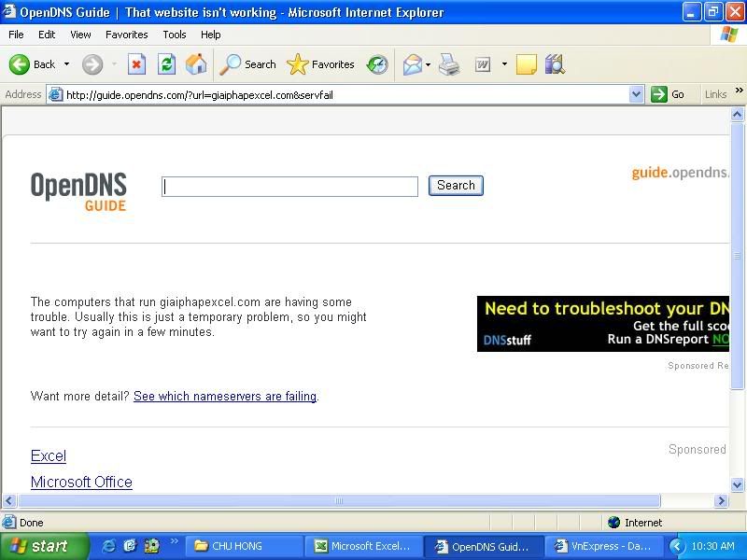The image size is (747, 560).
Task: Open the Microsoft Office link
Action: (81, 482)
